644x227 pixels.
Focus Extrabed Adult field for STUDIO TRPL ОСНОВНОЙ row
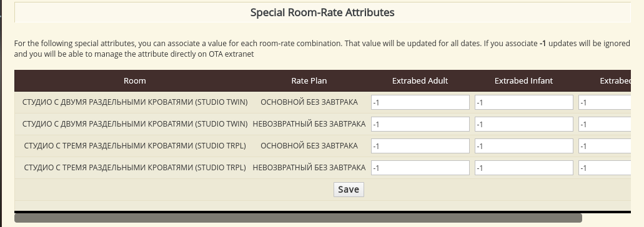click(x=420, y=146)
